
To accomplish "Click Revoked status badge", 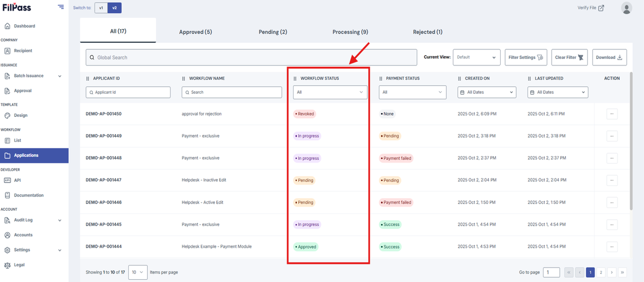I will [x=304, y=114].
